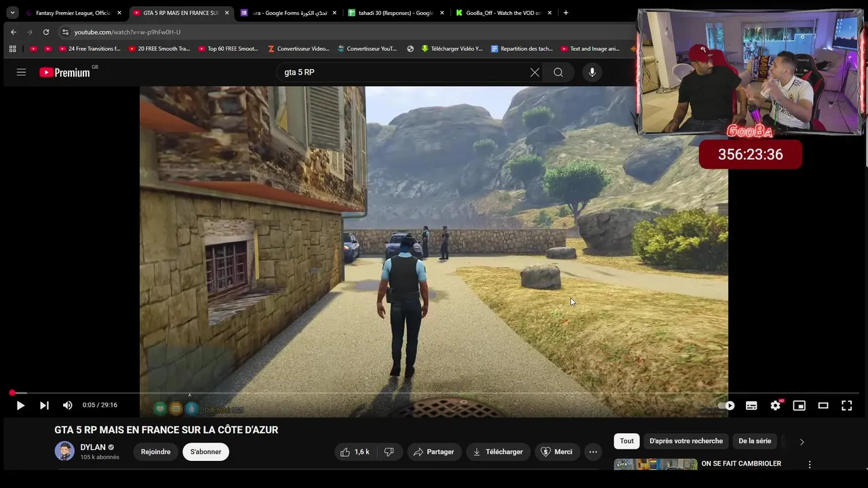Skip to the next video

point(44,405)
